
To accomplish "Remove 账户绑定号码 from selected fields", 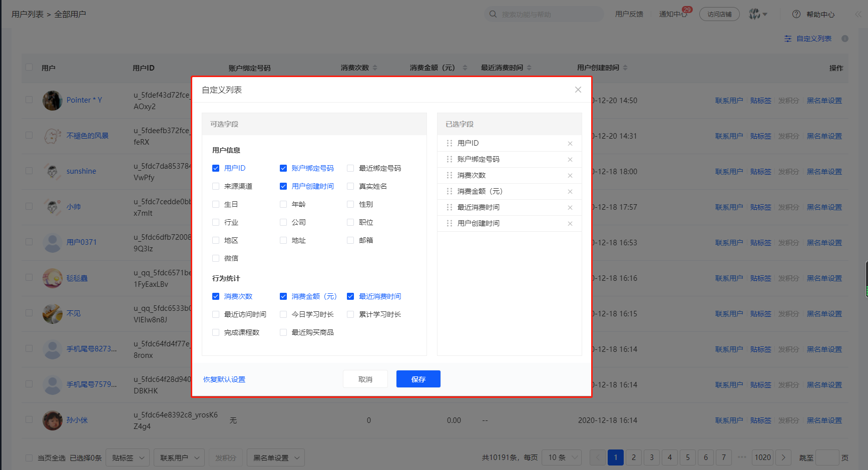I will point(570,160).
